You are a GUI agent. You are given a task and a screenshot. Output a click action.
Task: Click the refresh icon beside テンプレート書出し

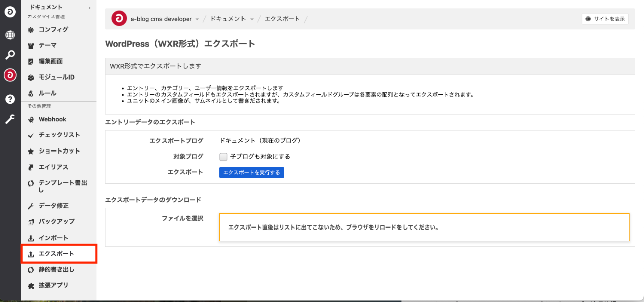click(x=31, y=183)
